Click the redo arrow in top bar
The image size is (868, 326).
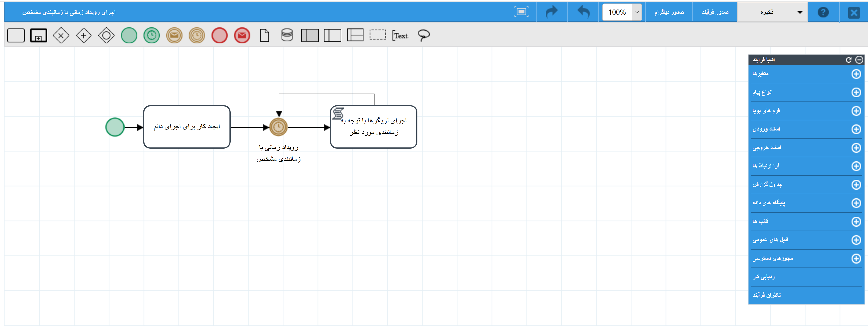[552, 12]
